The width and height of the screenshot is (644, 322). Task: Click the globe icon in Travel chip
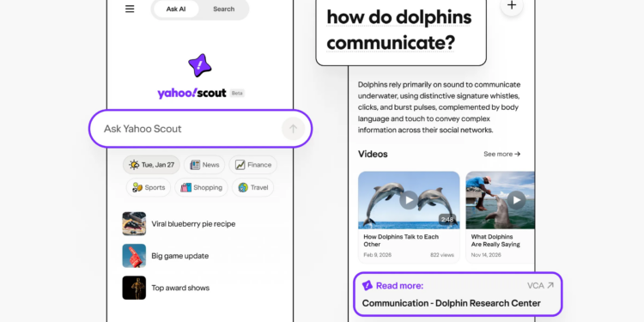click(x=243, y=188)
